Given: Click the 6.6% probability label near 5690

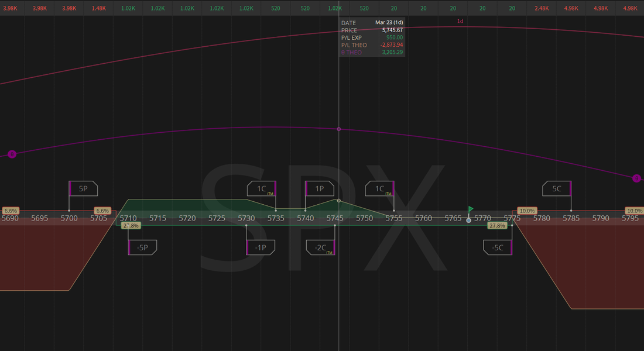Looking at the screenshot, I should coord(11,211).
